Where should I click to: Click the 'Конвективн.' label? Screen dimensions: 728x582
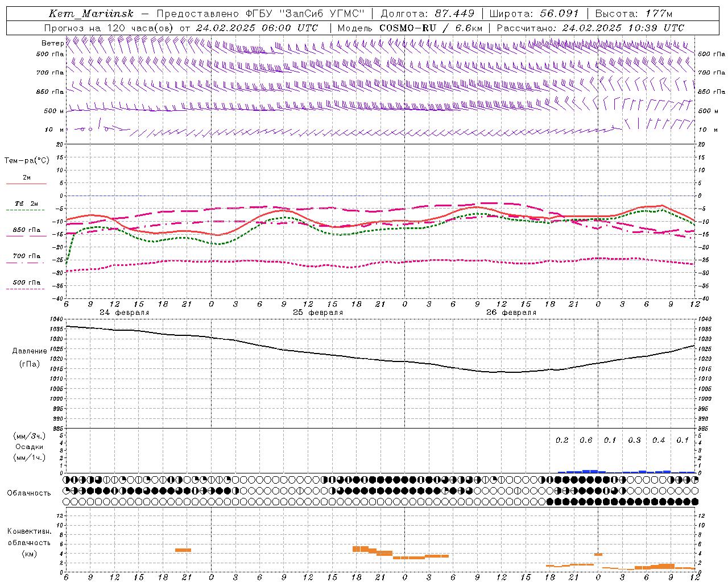tap(30, 531)
